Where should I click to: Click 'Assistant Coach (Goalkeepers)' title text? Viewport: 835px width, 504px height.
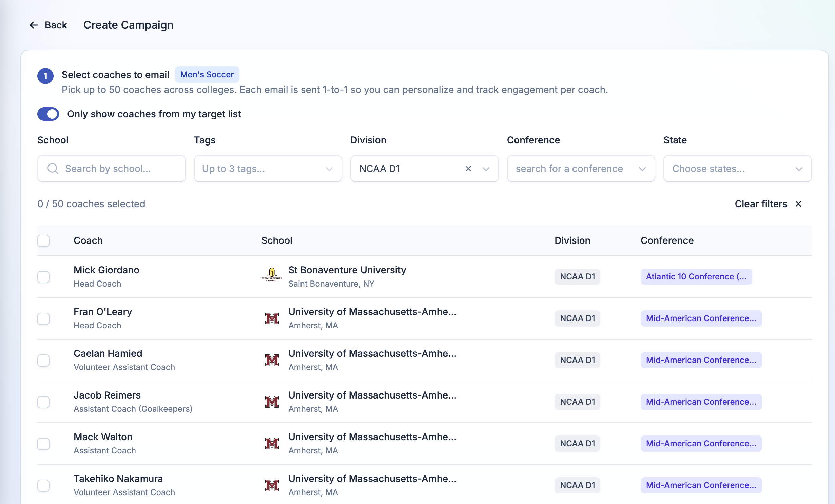coord(133,409)
